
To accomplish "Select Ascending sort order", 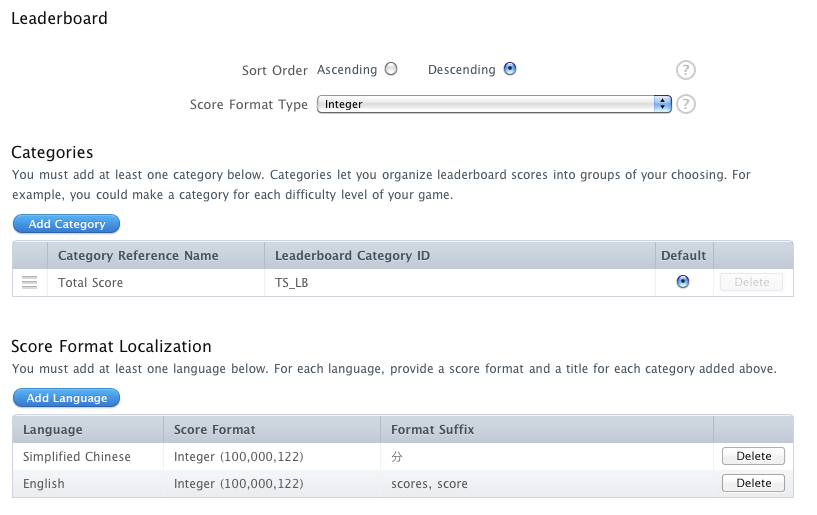I will (x=391, y=69).
